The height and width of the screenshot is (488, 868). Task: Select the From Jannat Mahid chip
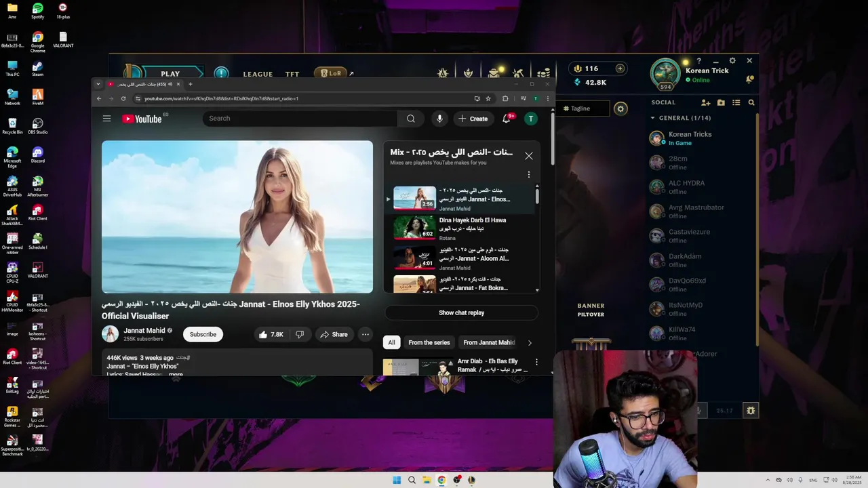point(489,342)
